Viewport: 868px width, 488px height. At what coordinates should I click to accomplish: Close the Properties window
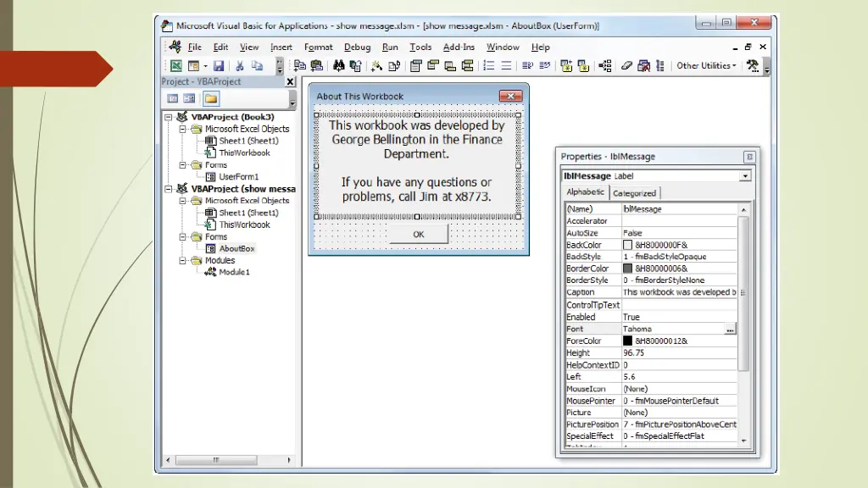pos(749,157)
